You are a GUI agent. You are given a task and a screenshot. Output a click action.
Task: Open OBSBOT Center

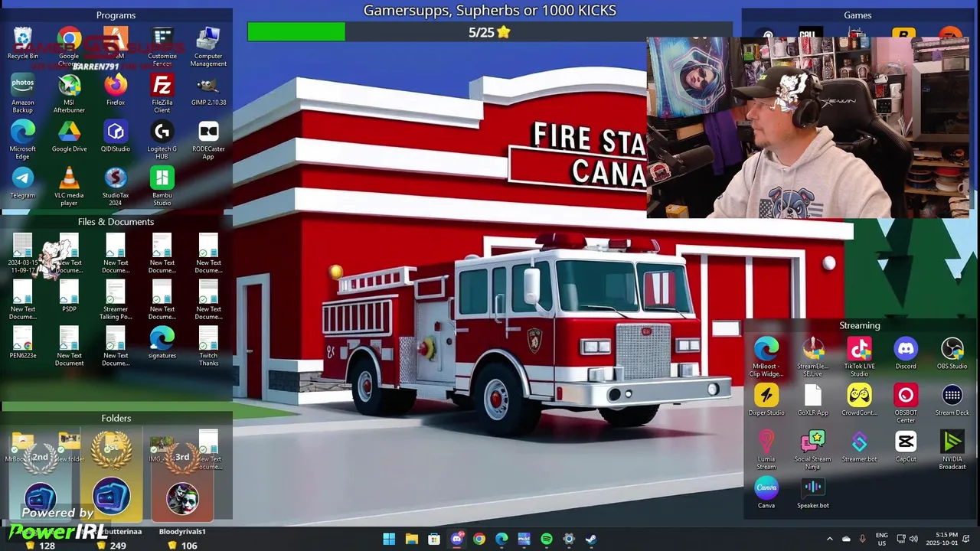click(x=906, y=404)
